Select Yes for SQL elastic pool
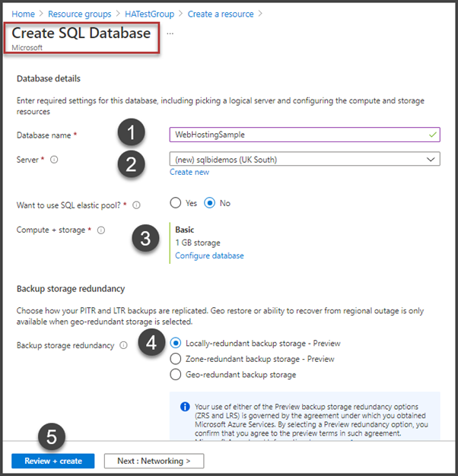Screen dimensions: 458x476 [176, 203]
